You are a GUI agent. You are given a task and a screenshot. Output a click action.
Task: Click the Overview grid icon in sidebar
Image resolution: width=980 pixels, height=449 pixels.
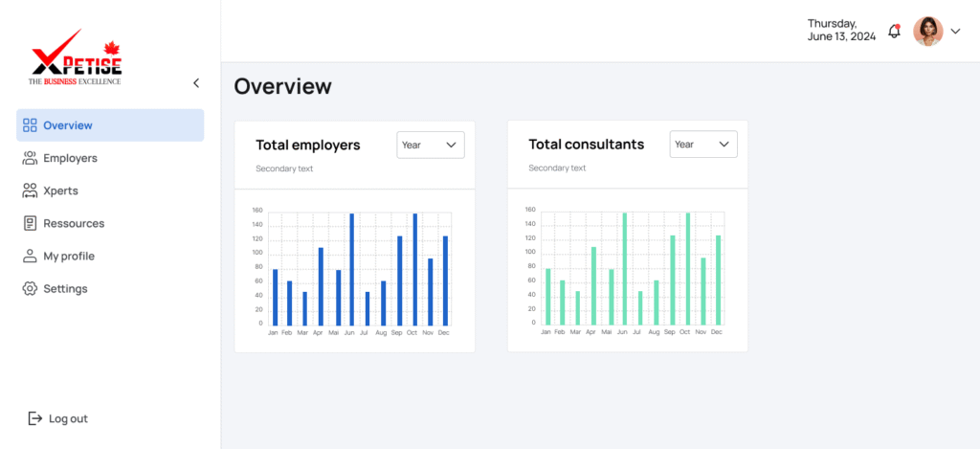tap(30, 125)
